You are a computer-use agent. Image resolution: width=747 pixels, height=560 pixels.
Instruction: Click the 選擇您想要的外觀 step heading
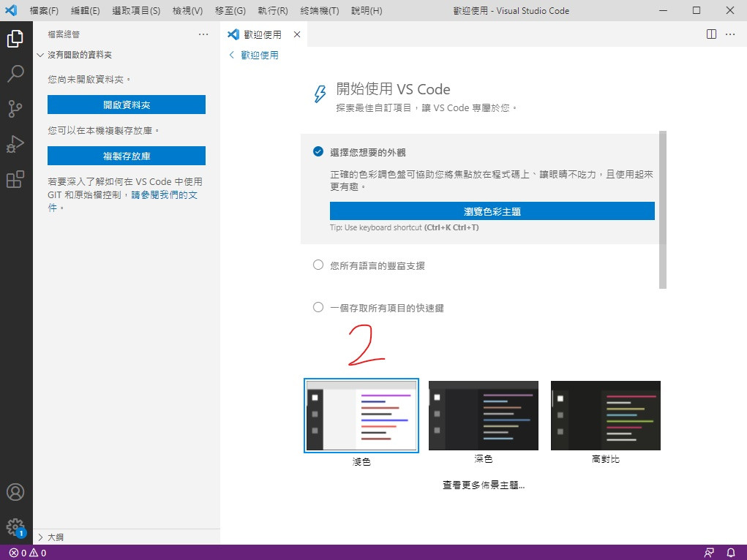click(x=368, y=152)
